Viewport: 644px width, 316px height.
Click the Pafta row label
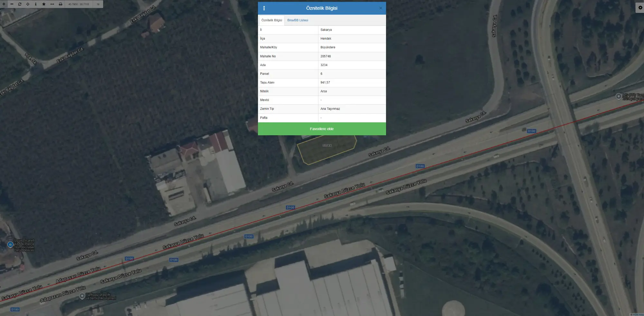(264, 118)
